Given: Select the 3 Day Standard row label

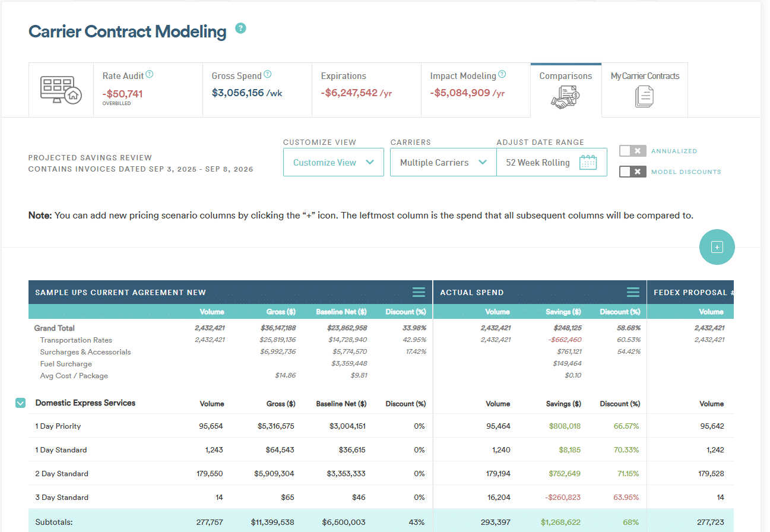Looking at the screenshot, I should click(x=62, y=498).
